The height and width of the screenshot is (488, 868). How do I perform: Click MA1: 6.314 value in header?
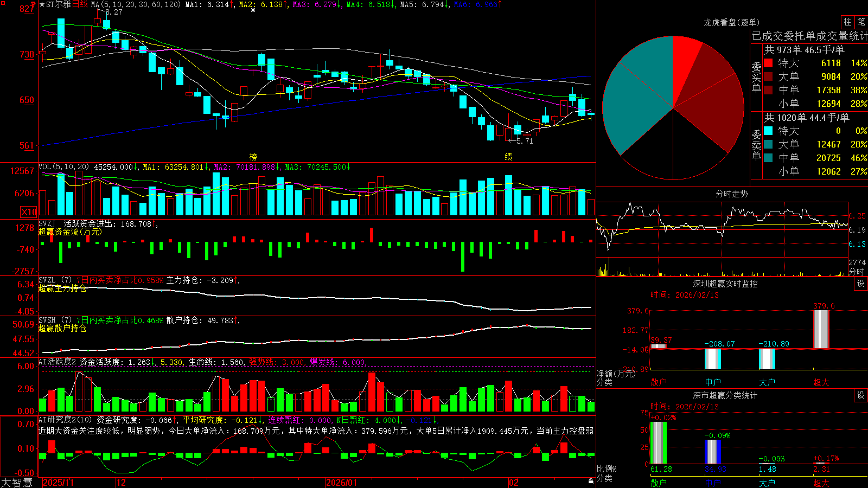click(207, 4)
